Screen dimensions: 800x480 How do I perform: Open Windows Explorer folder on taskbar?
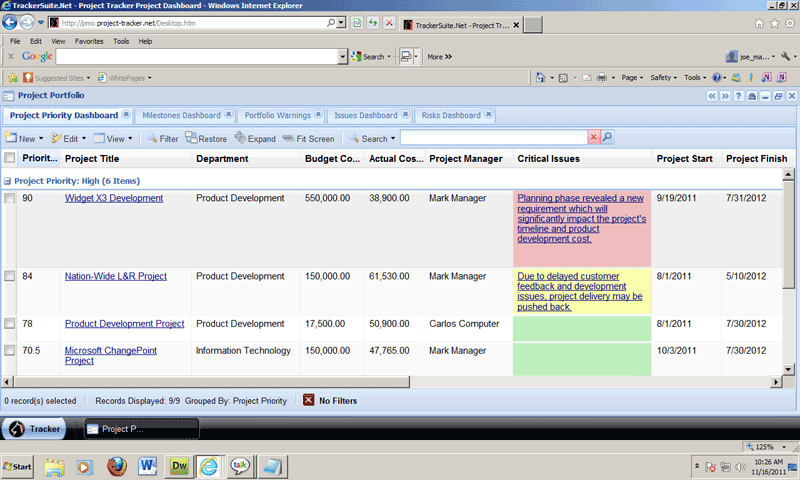(54, 467)
